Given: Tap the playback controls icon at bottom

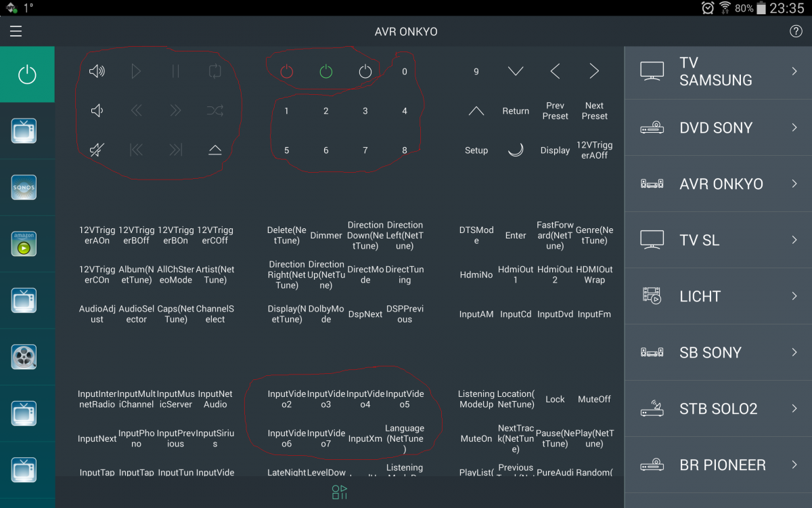Looking at the screenshot, I should click(340, 492).
